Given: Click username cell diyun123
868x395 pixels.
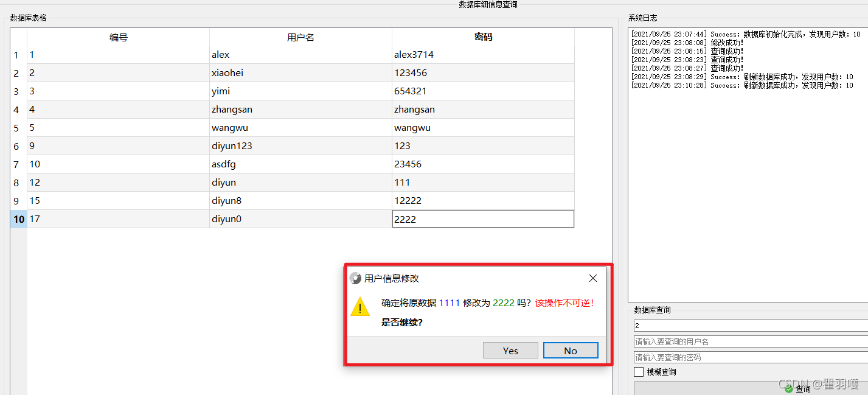Looking at the screenshot, I should [300, 146].
